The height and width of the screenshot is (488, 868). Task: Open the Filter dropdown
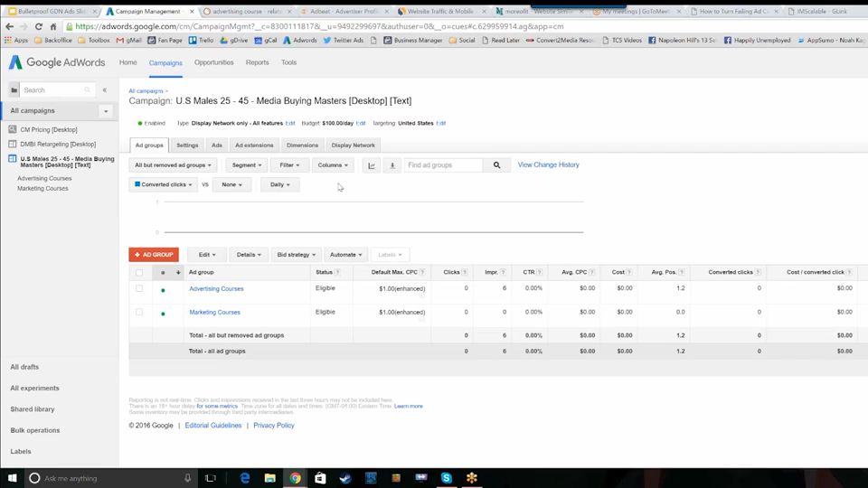coord(289,164)
